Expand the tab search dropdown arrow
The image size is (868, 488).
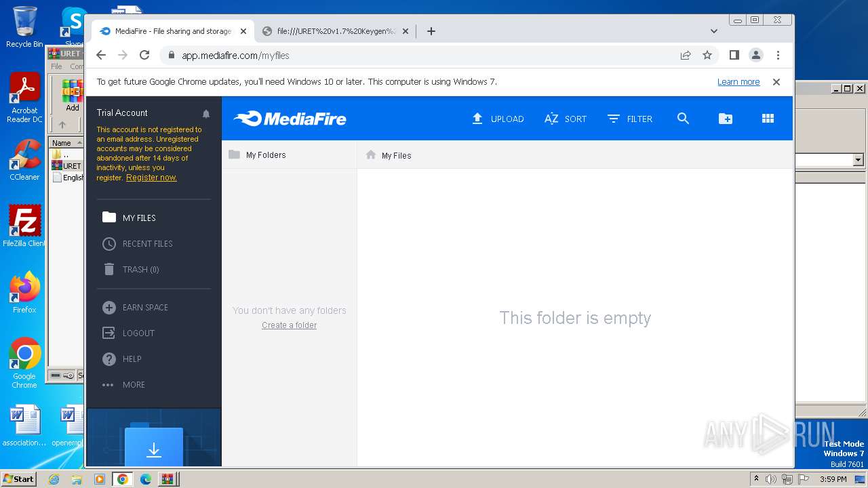pos(714,31)
